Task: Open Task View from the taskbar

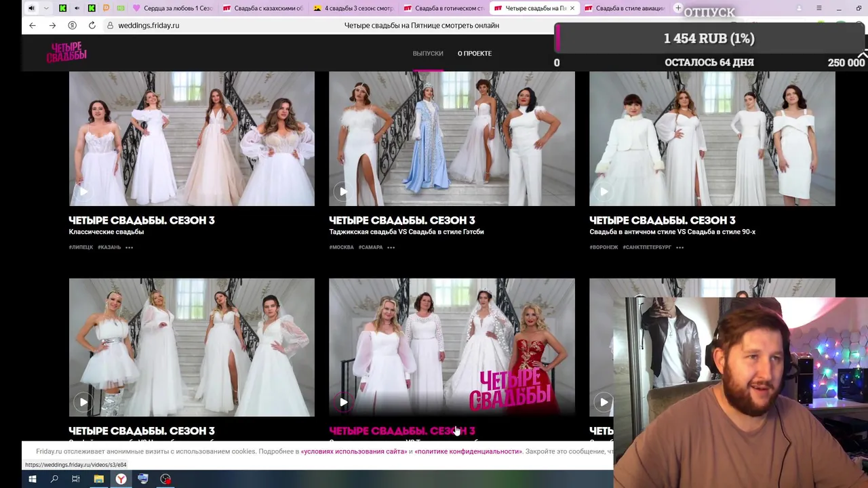Action: [x=76, y=479]
